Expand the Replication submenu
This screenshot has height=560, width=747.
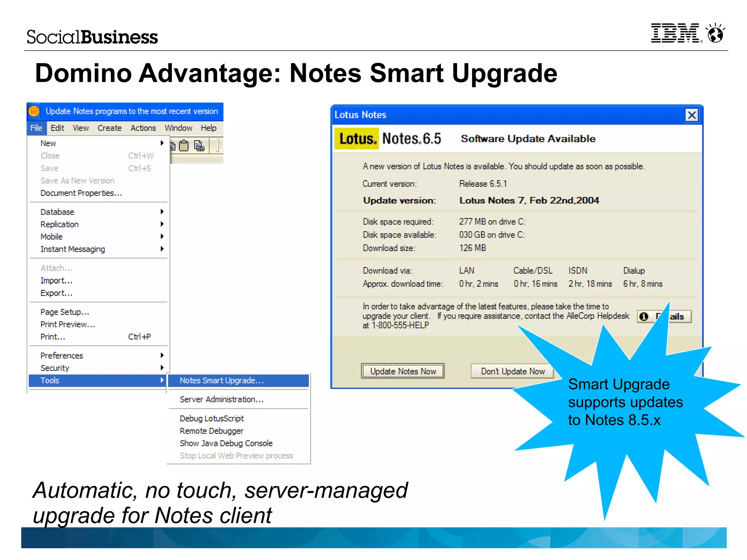pos(98,224)
